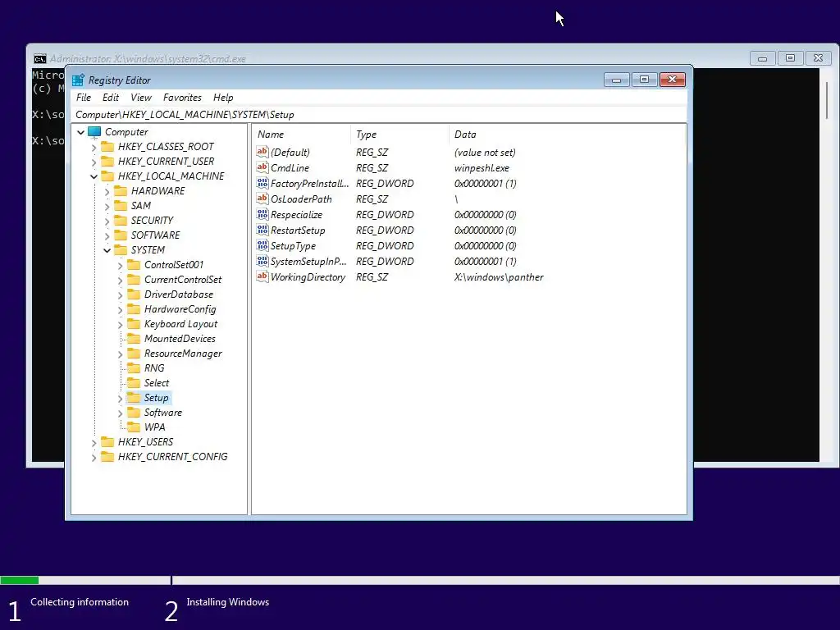
Task: Click the DWORD icon next to RestartSetup
Action: (262, 230)
